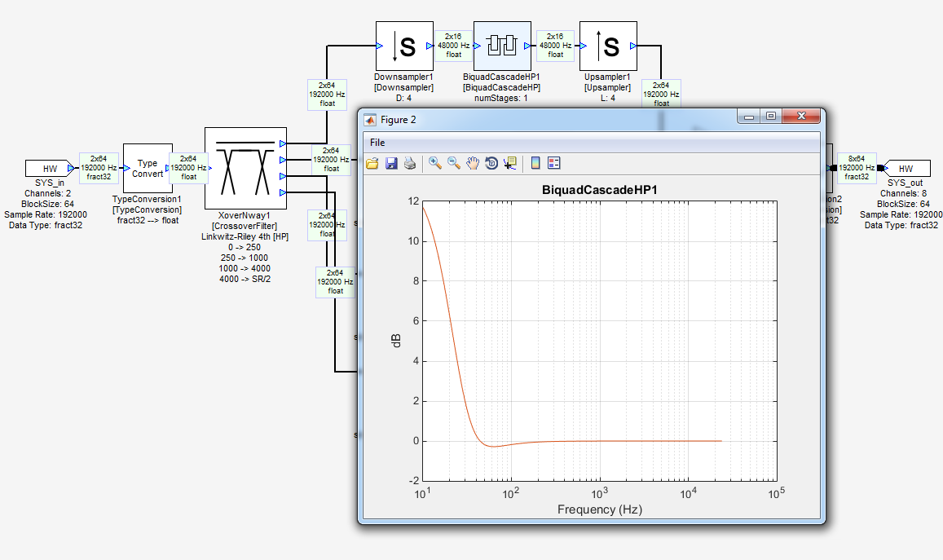
Task: Click the Upsampler1 block
Action: click(608, 46)
